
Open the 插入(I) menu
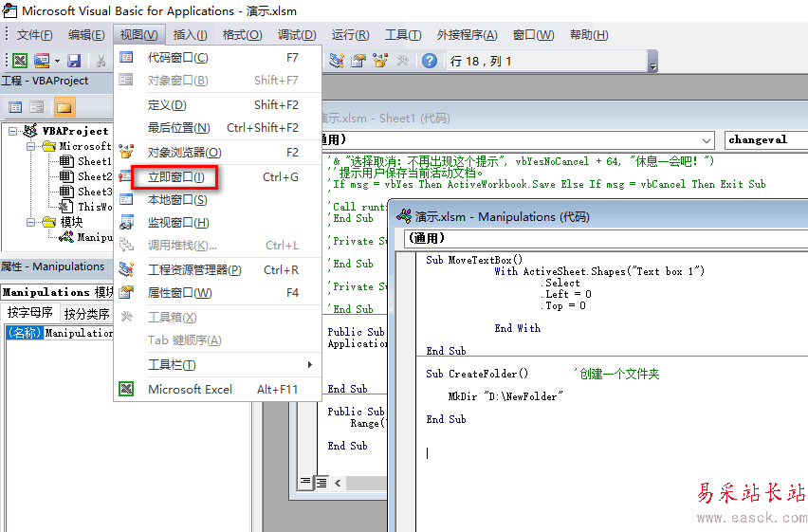point(191,34)
